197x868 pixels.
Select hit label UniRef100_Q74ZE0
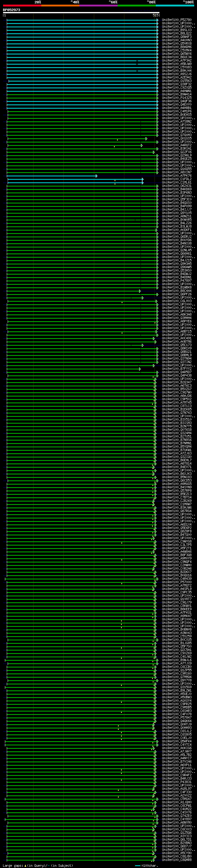tap(177, 815)
